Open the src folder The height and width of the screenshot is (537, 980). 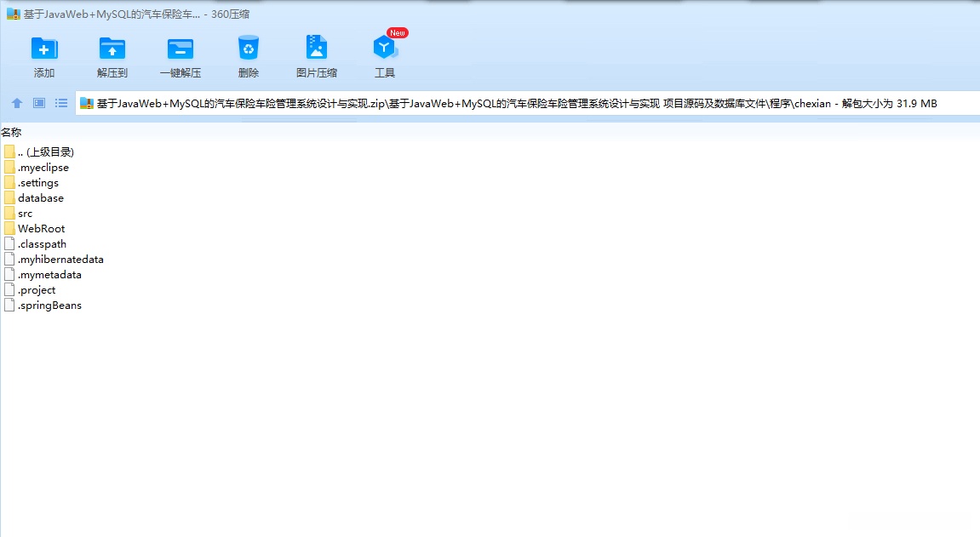(26, 213)
